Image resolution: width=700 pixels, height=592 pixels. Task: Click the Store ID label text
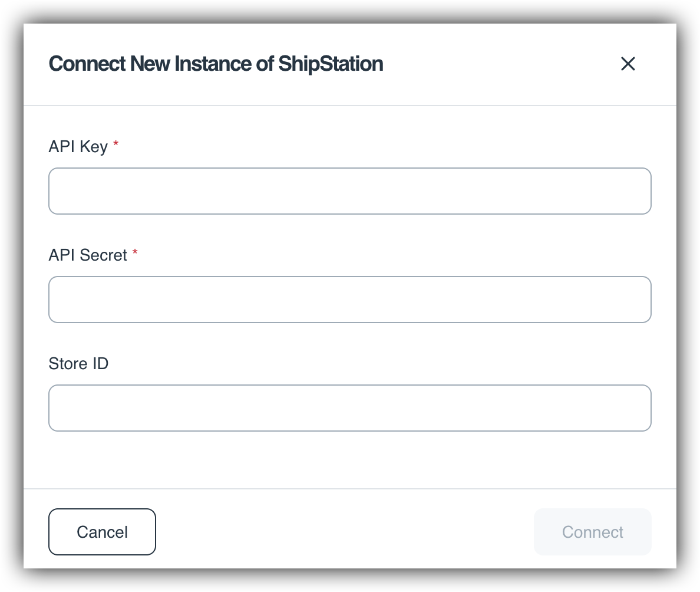click(78, 364)
